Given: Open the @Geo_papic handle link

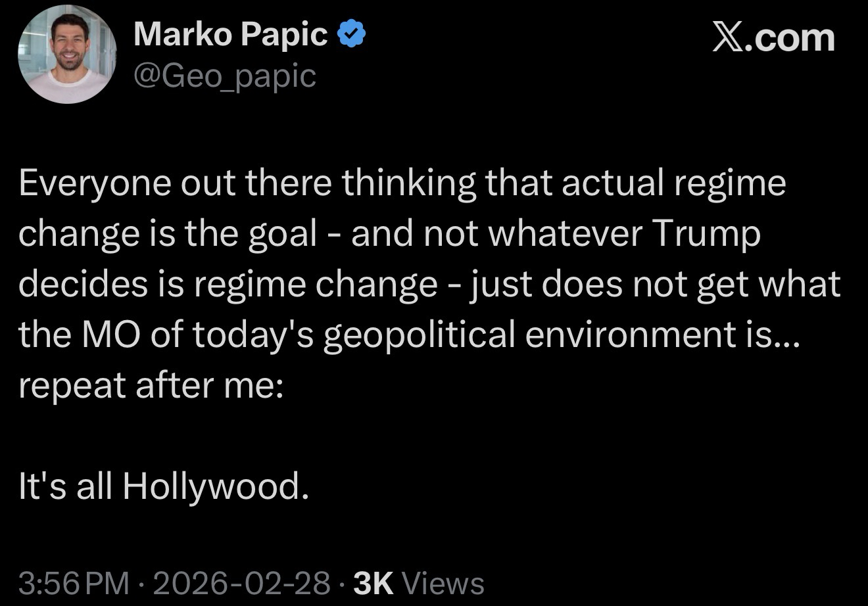Looking at the screenshot, I should (225, 76).
